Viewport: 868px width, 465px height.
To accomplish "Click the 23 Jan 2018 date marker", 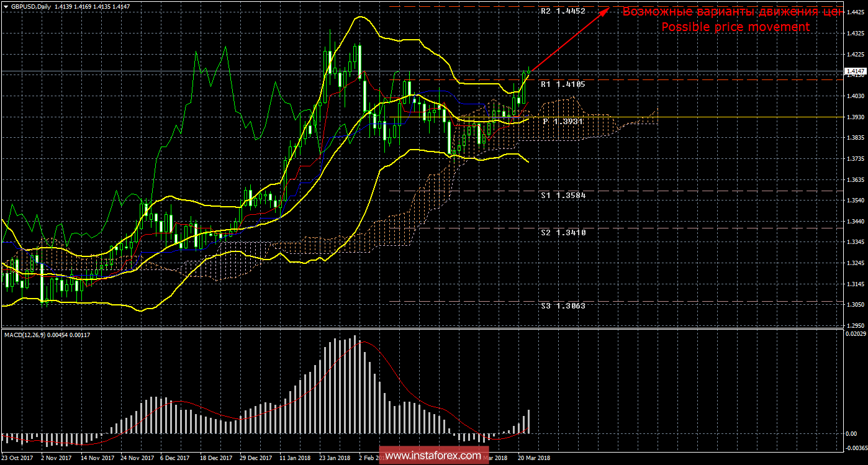I will (335, 458).
